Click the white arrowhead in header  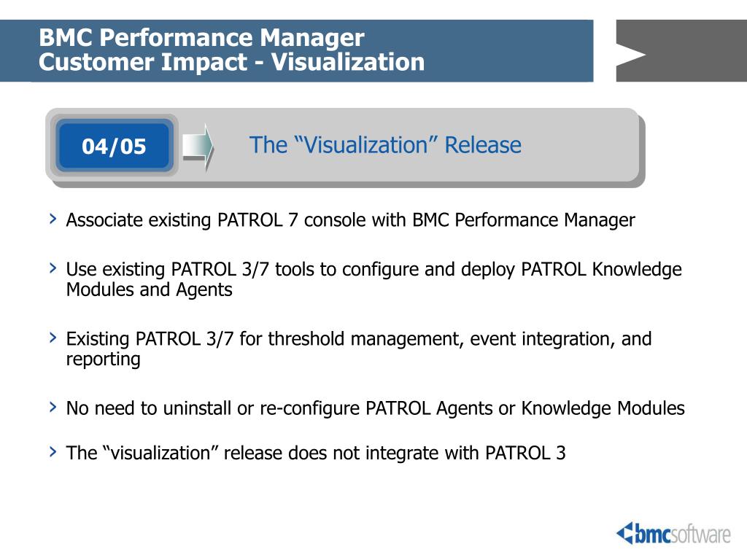click(631, 55)
